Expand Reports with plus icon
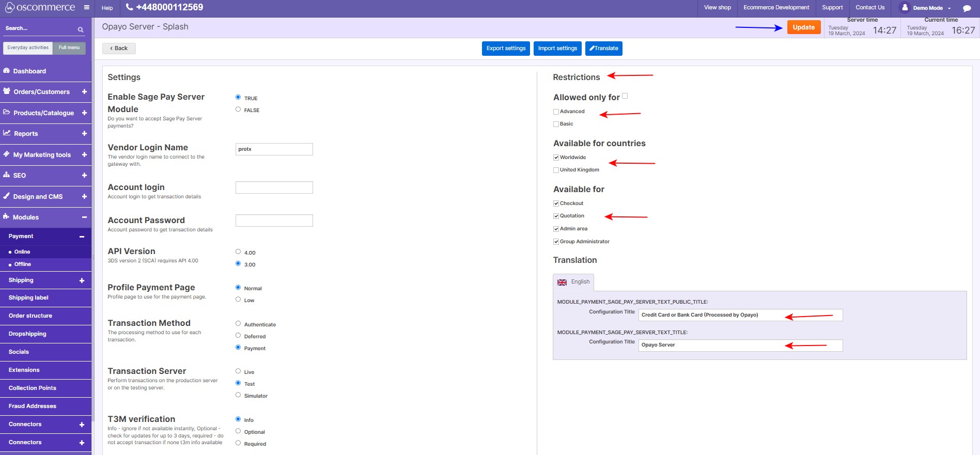 point(84,133)
